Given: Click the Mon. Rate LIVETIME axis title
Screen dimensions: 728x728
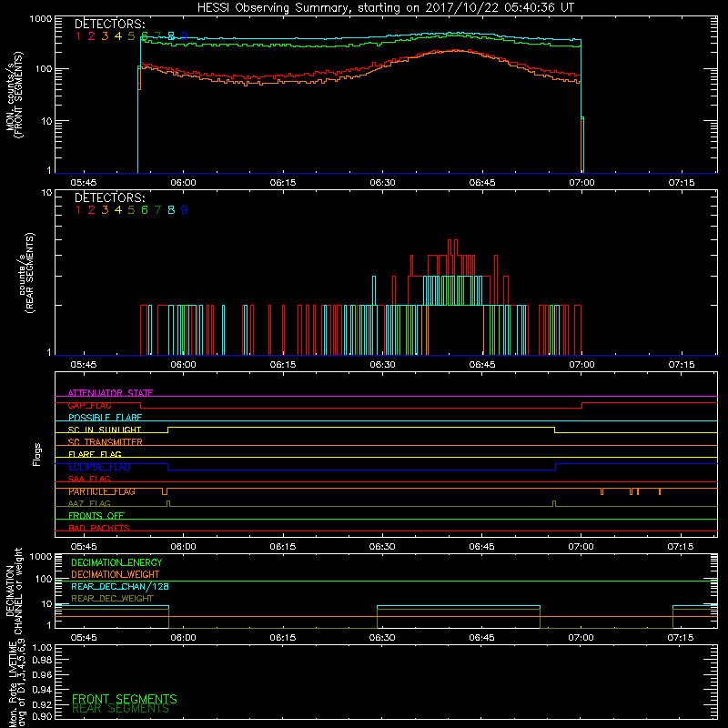Looking at the screenshot, I should [x=17, y=685].
